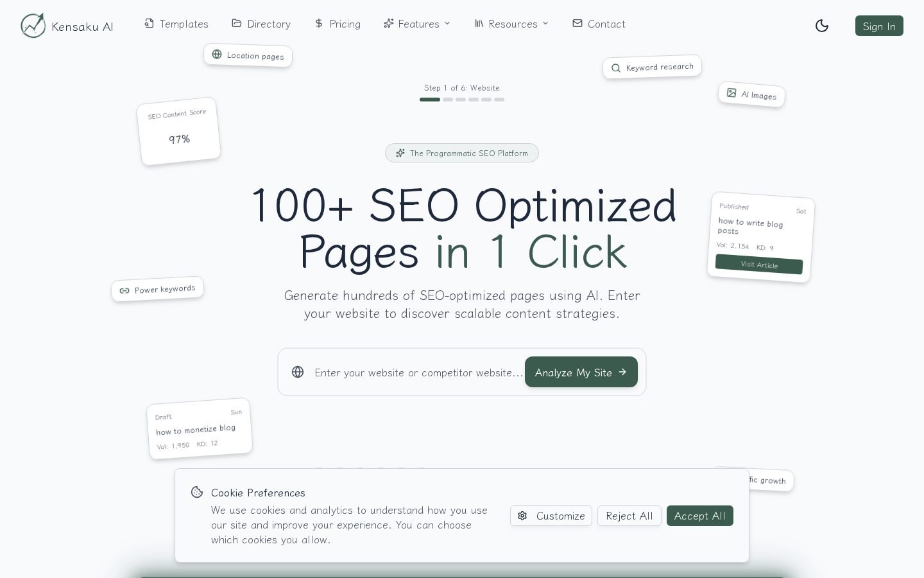This screenshot has height=578, width=924.
Task: Click the Location pages tag
Action: point(248,55)
